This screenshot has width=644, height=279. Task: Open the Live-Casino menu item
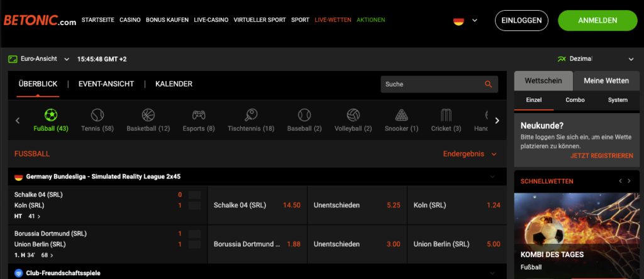point(211,19)
